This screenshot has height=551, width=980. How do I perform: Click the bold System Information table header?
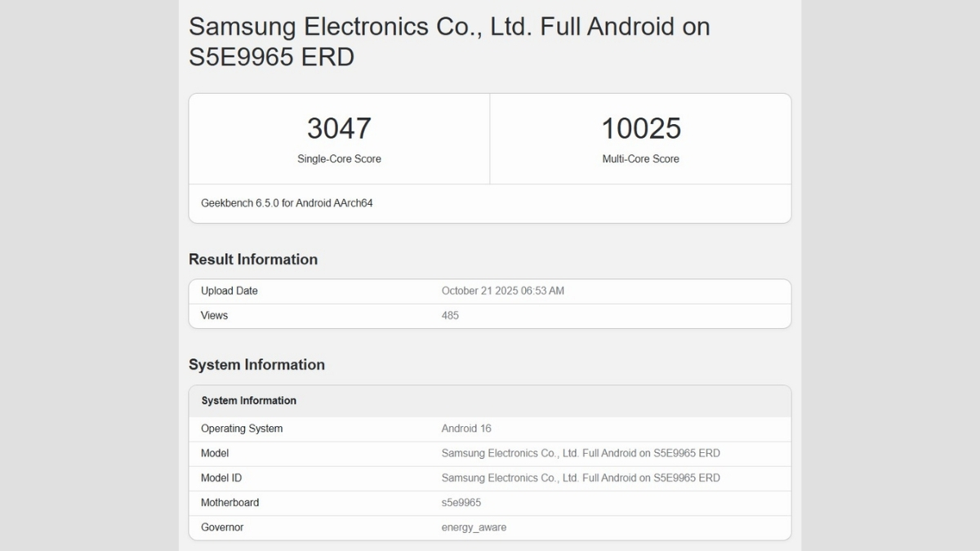click(249, 401)
